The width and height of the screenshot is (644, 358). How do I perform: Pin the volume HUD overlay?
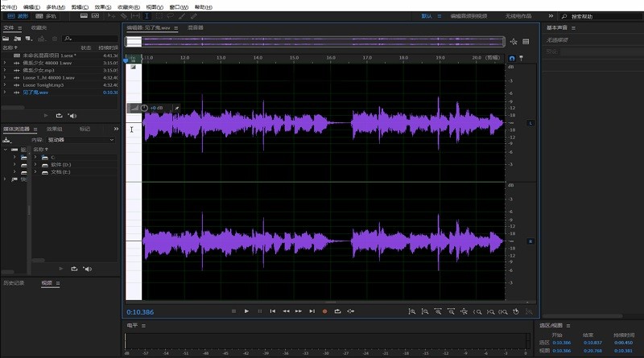click(177, 108)
